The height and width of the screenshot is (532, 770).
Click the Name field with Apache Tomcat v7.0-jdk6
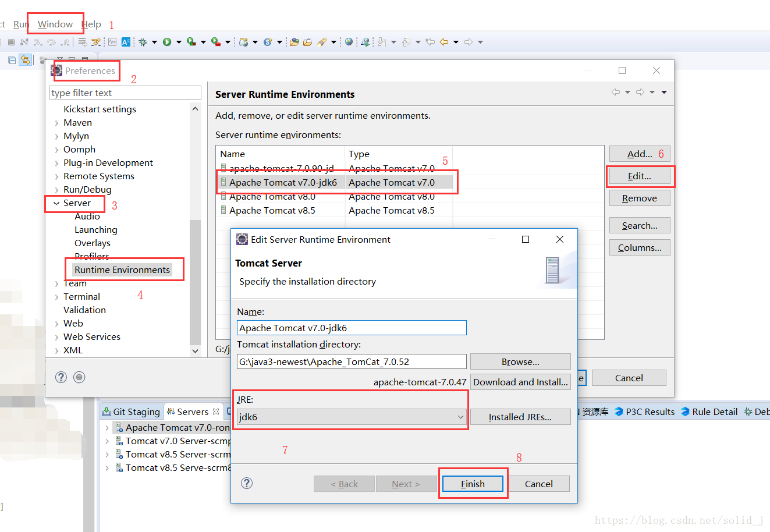click(x=352, y=328)
